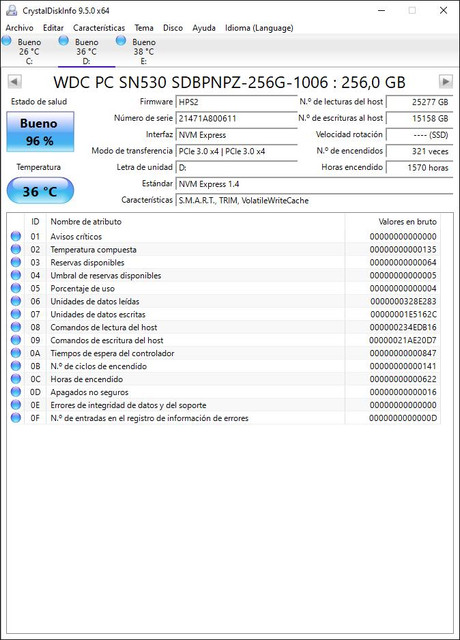Click power-on count value 321 veces

(x=420, y=151)
